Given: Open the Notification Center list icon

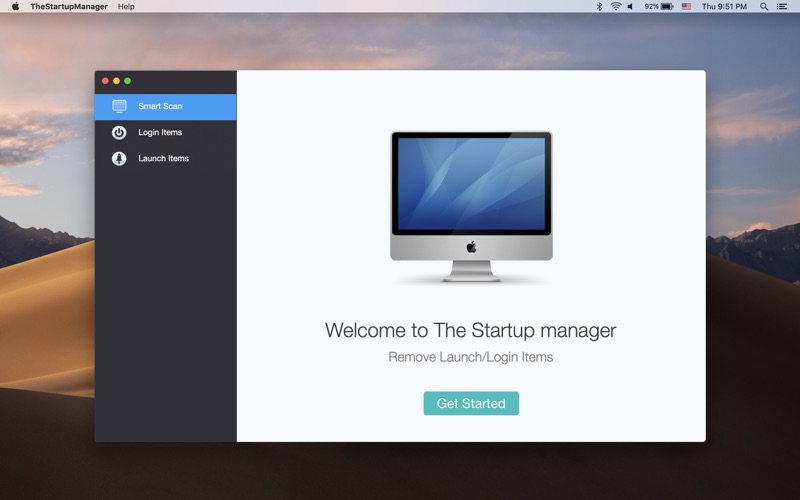Looking at the screenshot, I should pyautogui.click(x=782, y=7).
